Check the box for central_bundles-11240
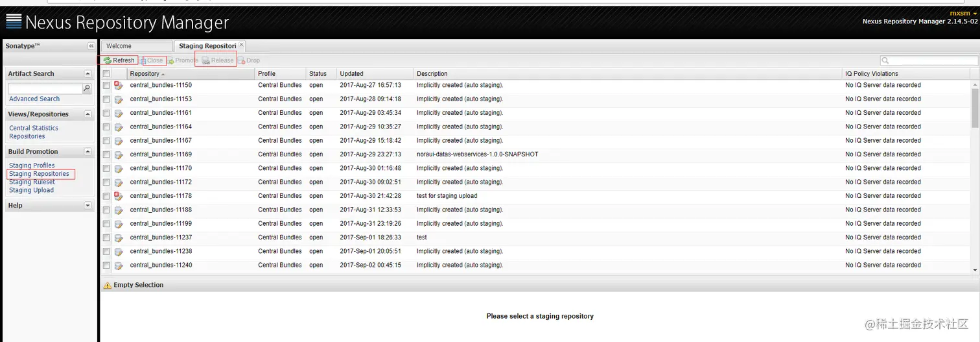This screenshot has height=342, width=980. [x=106, y=265]
